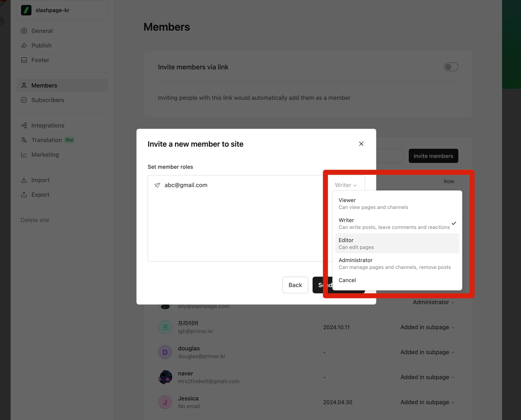Screen dimensions: 521x420
Task: Click the Integrations nodes icon
Action: tap(24, 126)
